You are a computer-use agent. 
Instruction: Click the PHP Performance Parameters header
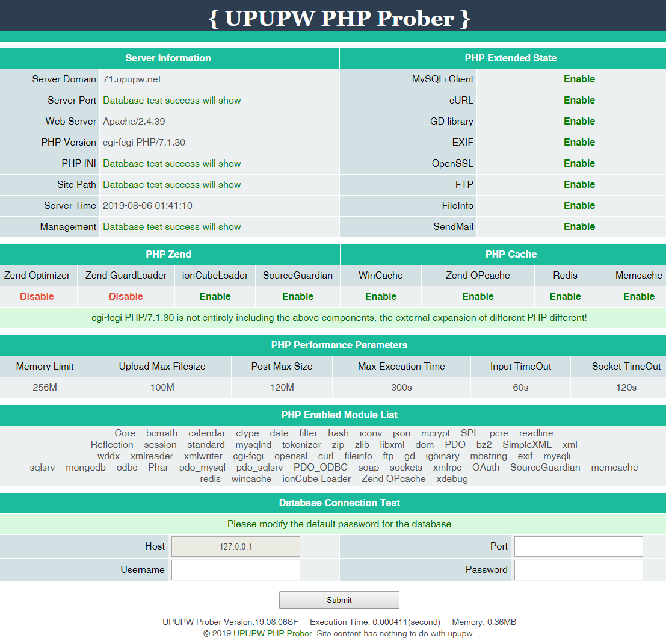point(339,345)
